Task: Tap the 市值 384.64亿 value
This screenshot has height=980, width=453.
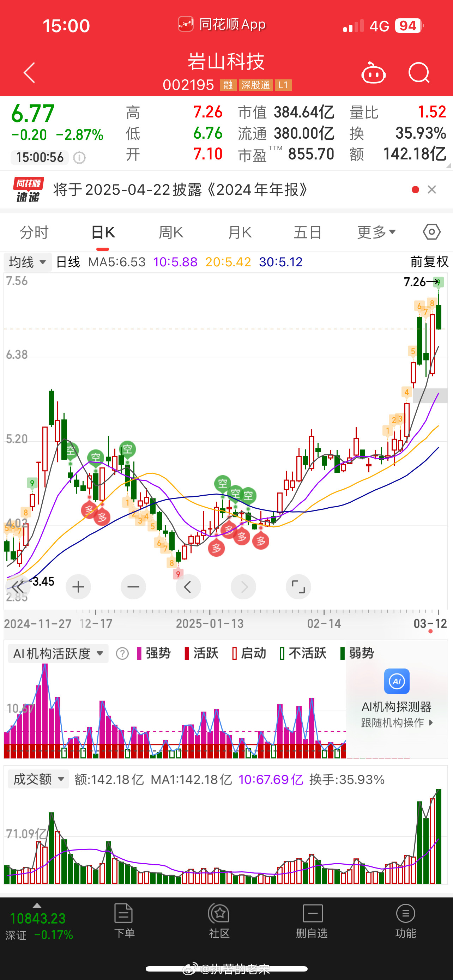Action: (x=286, y=112)
